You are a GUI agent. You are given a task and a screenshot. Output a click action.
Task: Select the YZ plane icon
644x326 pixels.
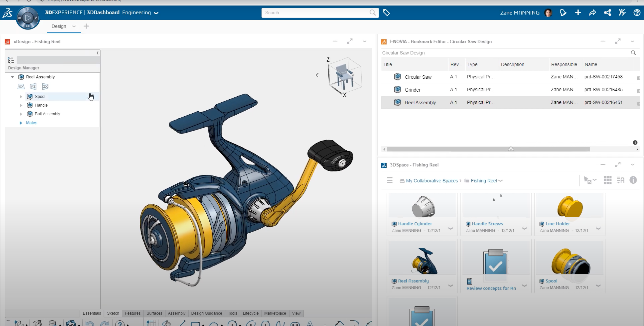(x=33, y=86)
